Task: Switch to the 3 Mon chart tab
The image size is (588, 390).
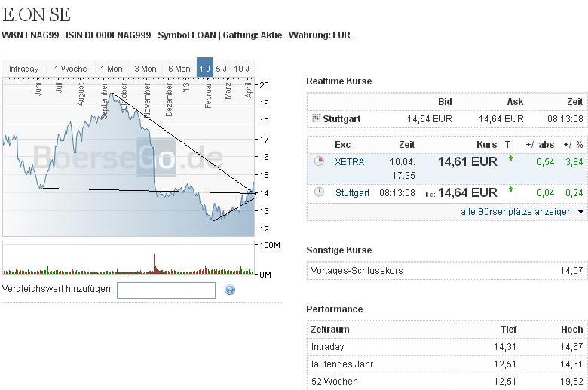Action: tap(145, 69)
